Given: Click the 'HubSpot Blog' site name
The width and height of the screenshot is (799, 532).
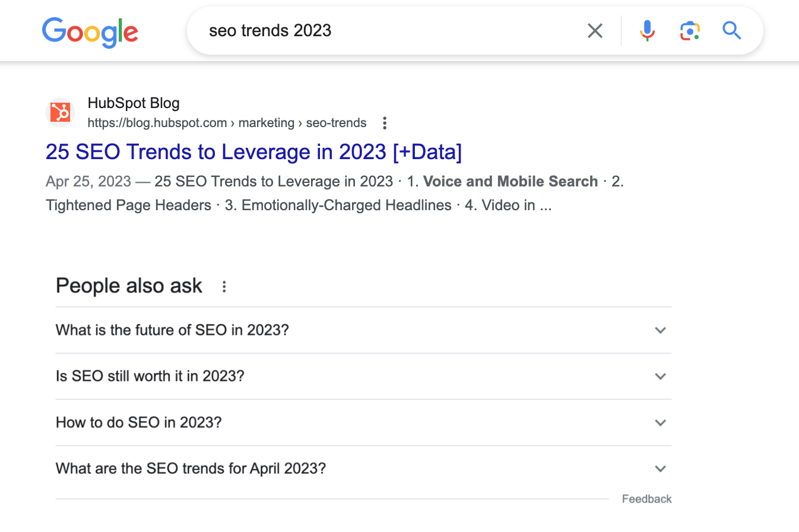Looking at the screenshot, I should coord(134,103).
